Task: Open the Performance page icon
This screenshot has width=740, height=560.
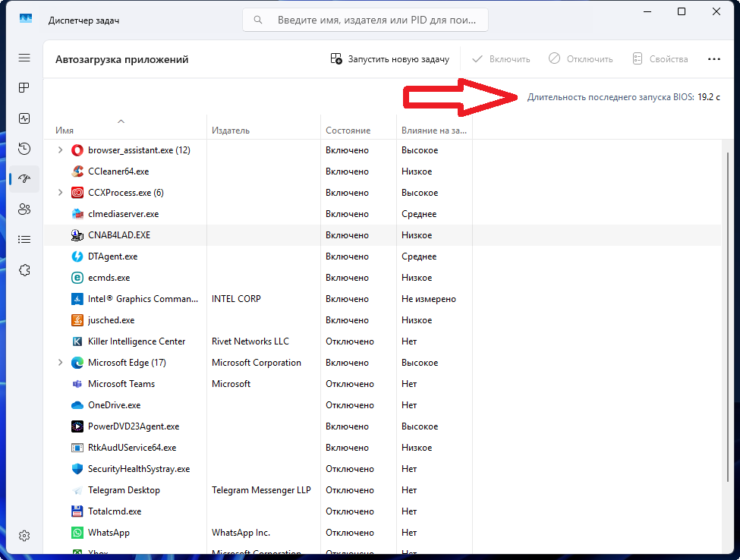Action: tap(24, 118)
